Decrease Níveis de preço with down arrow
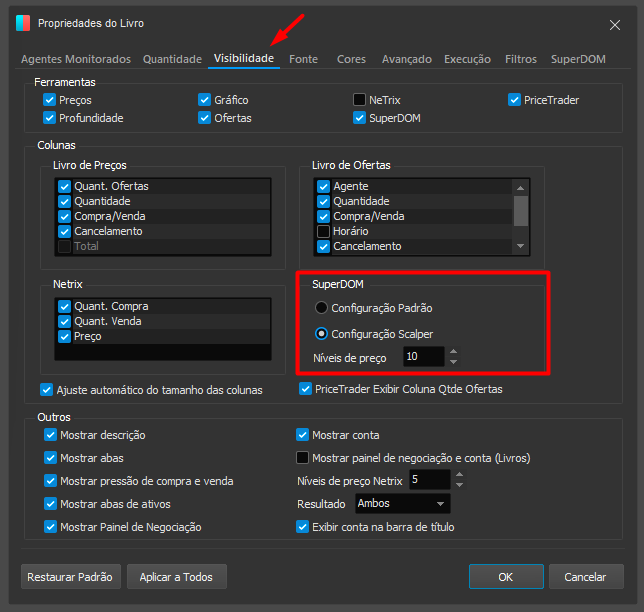Image resolution: width=644 pixels, height=612 pixels. pyautogui.click(x=453, y=362)
